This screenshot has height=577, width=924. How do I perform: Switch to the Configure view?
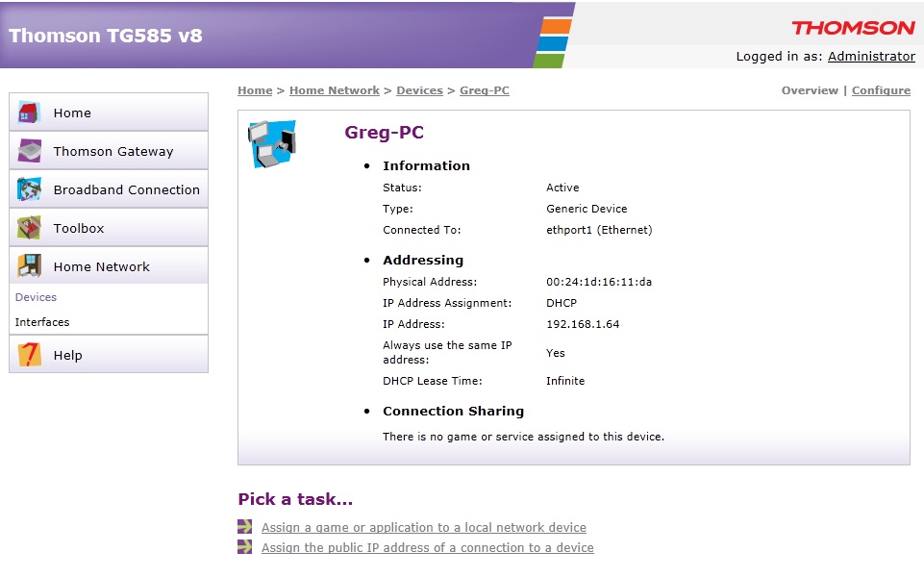pos(881,90)
